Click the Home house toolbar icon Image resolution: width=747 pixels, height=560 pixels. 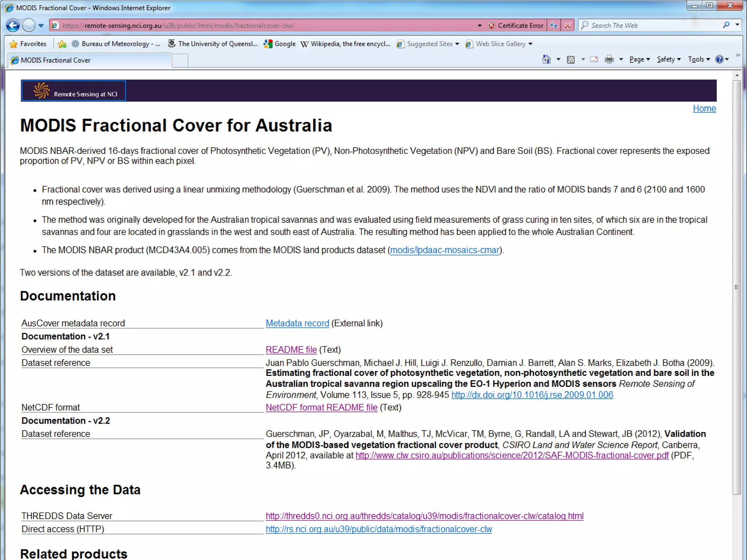click(x=546, y=59)
